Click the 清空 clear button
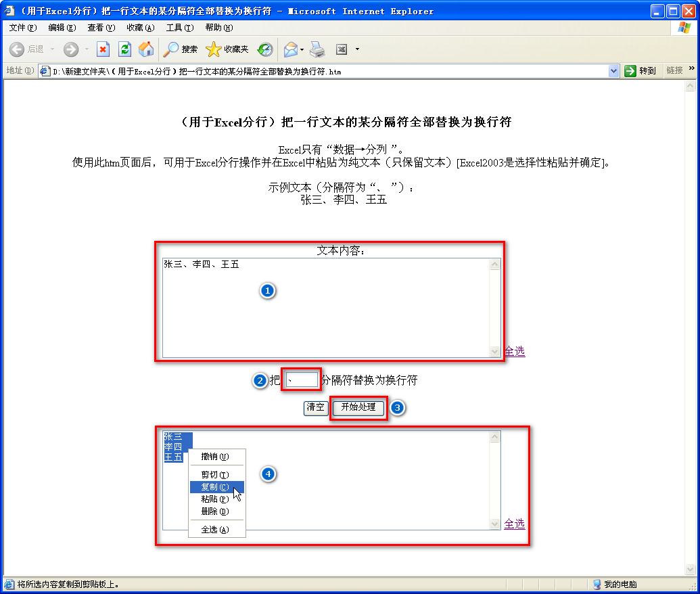Image resolution: width=700 pixels, height=594 pixels. click(x=316, y=408)
